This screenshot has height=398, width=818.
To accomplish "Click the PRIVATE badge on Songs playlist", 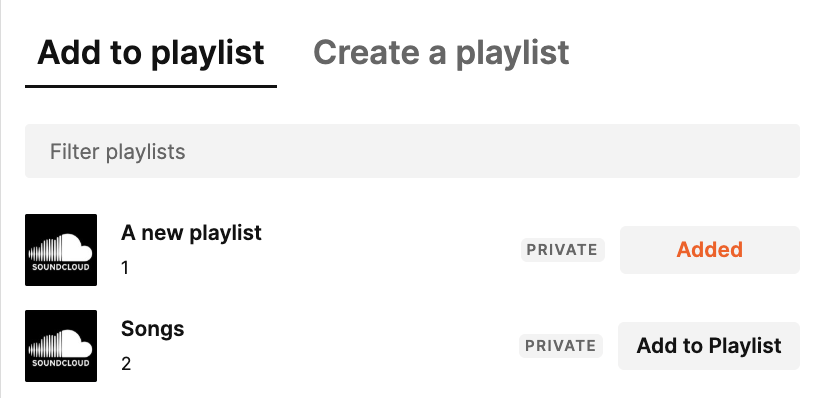I will [561, 346].
